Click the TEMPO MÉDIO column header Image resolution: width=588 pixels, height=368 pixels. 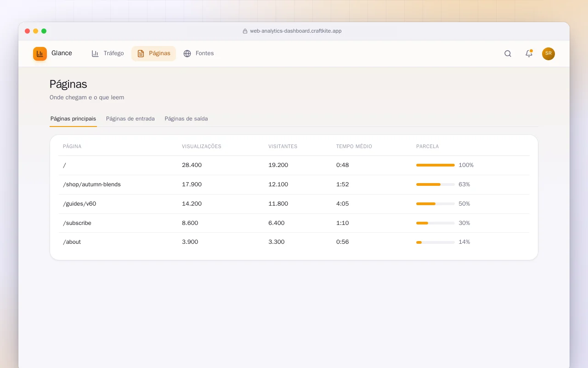(354, 147)
